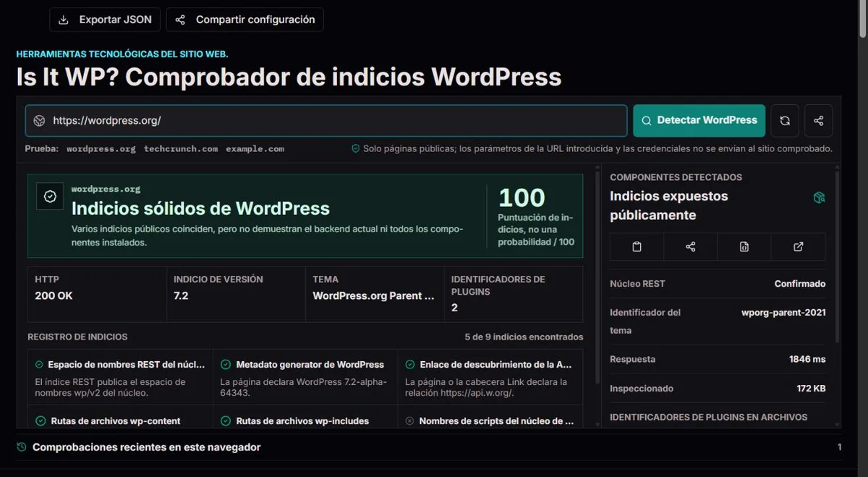
Task: Click the components panel scrollbar
Action: (x=838, y=257)
